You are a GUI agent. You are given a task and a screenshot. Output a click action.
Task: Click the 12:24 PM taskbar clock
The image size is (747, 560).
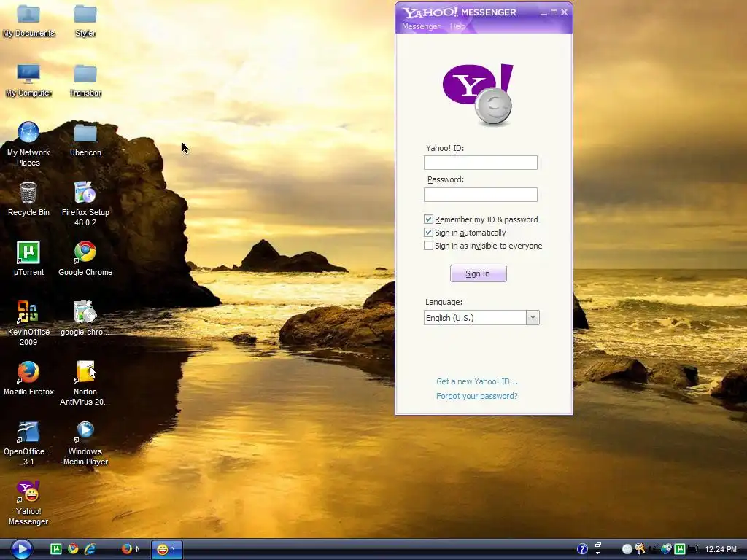pyautogui.click(x=720, y=549)
